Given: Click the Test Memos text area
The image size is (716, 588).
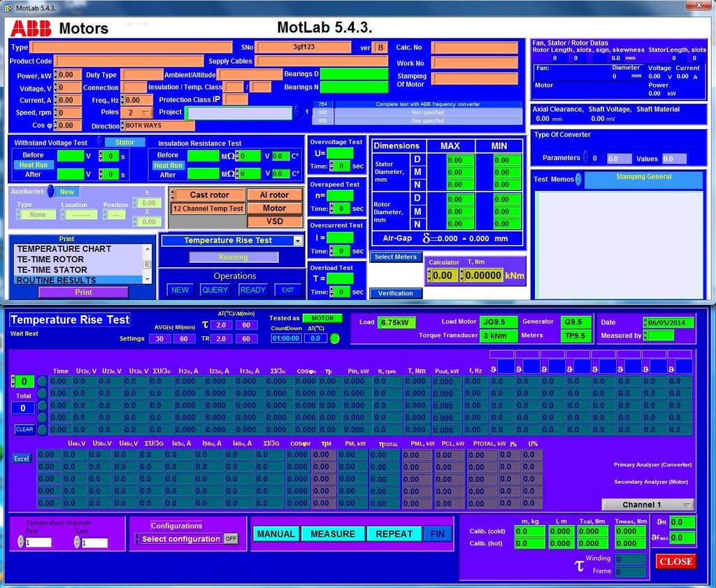Looking at the screenshot, I should point(619,245).
